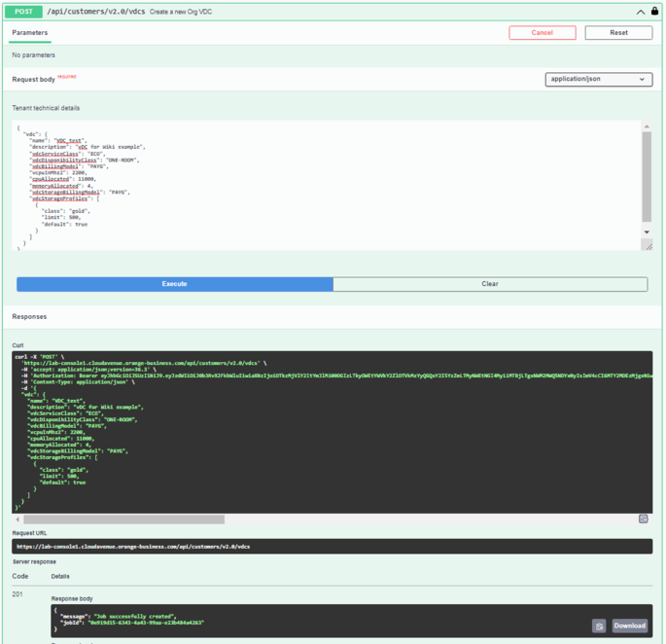The width and height of the screenshot is (666, 644).
Task: Click the Curl section label
Action: click(18, 345)
